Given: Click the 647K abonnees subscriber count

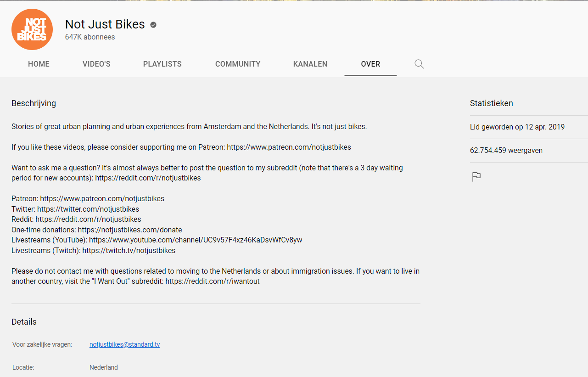Looking at the screenshot, I should click(x=90, y=37).
